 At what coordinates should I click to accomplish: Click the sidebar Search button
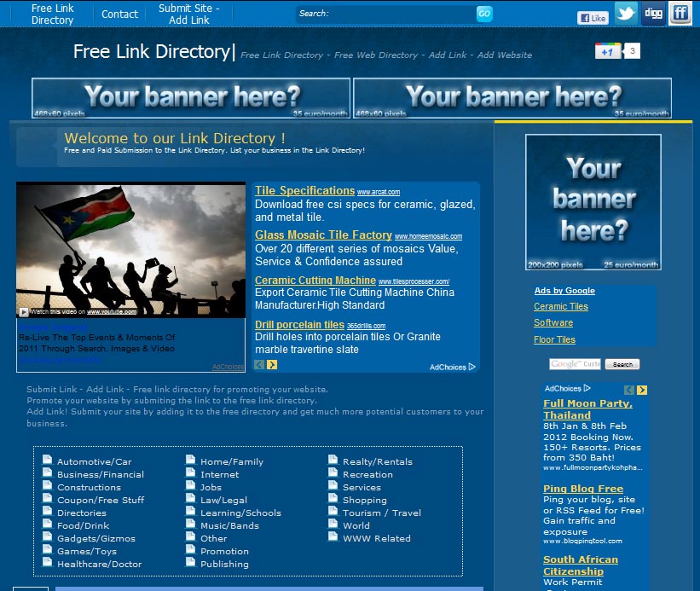[x=622, y=364]
